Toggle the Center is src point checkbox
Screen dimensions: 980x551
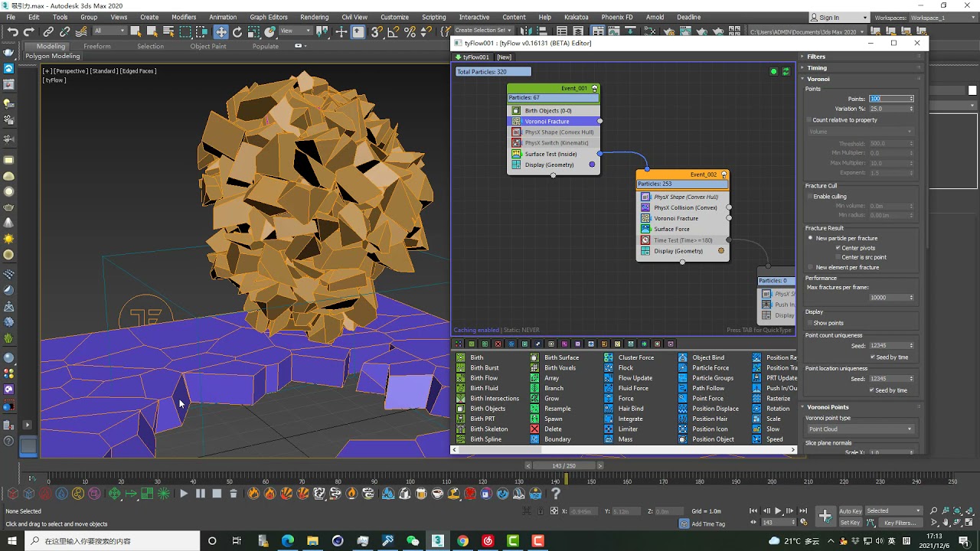838,257
